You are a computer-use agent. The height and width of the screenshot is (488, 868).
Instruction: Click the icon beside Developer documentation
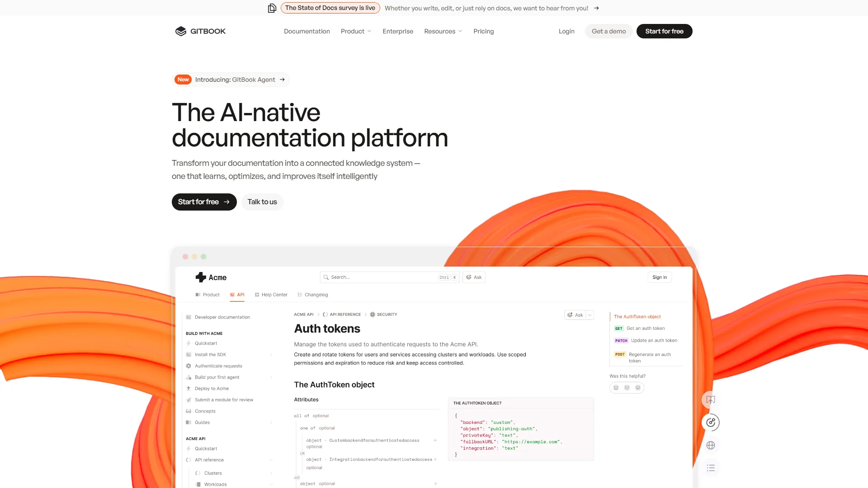click(189, 317)
